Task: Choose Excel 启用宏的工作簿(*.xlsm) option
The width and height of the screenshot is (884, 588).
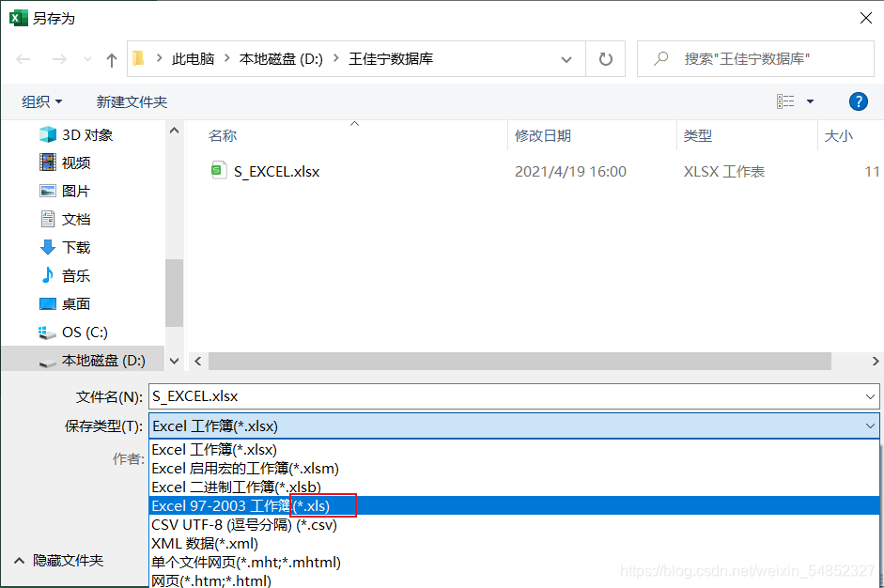Action: point(514,469)
